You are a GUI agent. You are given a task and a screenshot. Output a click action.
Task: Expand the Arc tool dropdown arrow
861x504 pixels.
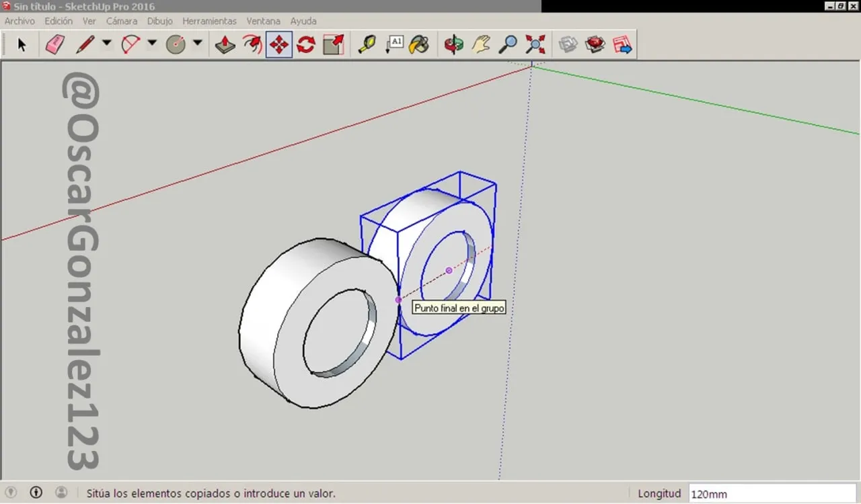coord(152,43)
